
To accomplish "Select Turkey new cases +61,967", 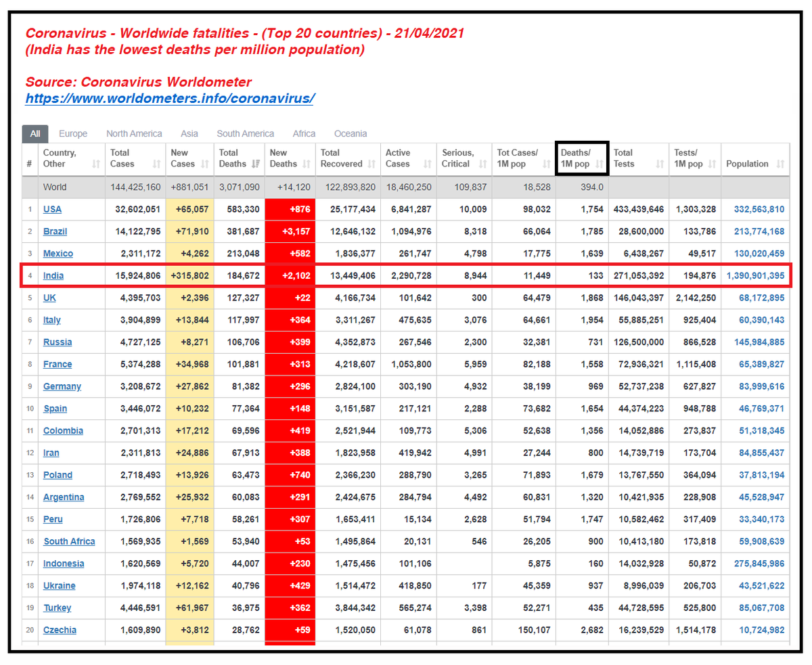I will 190,608.
